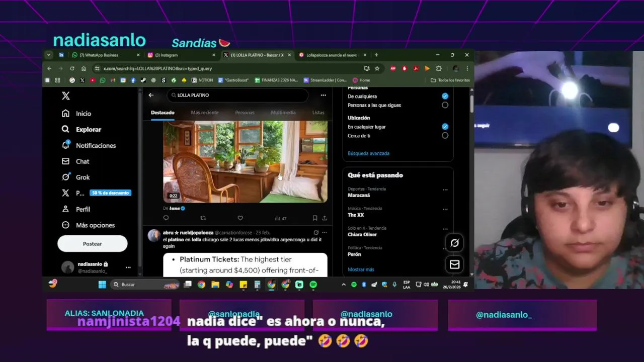
Task: Open Chrome extensions puzzle icon
Action: 439,68
